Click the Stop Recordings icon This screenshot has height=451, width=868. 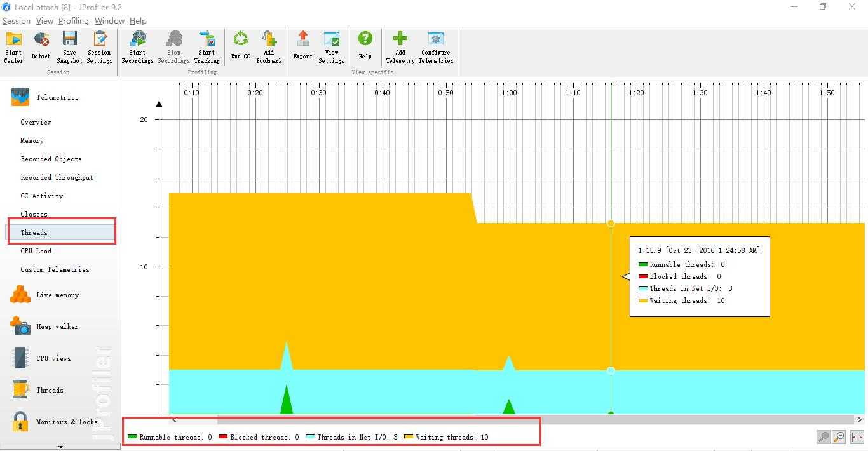click(174, 40)
